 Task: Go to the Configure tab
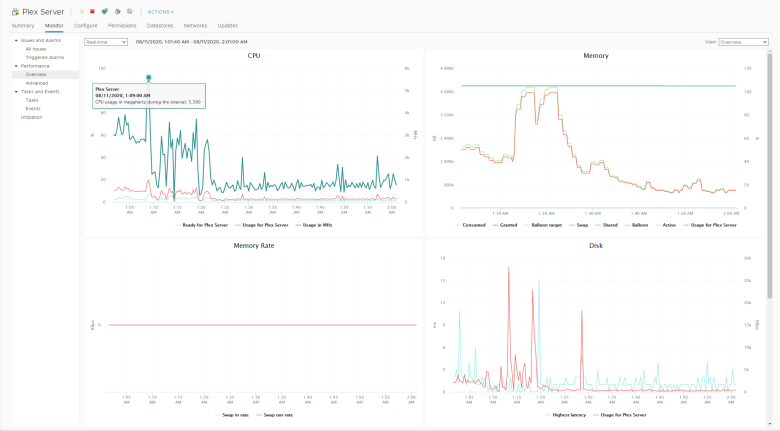(86, 25)
